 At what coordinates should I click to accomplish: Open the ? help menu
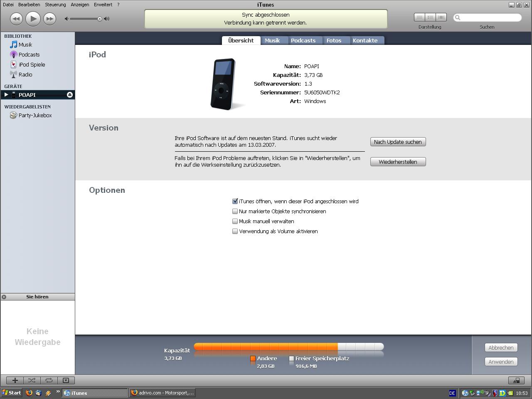tap(118, 5)
